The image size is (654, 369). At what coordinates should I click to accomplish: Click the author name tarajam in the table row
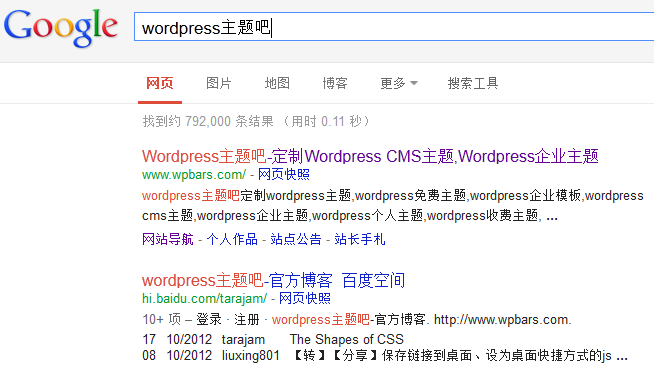pos(243,340)
